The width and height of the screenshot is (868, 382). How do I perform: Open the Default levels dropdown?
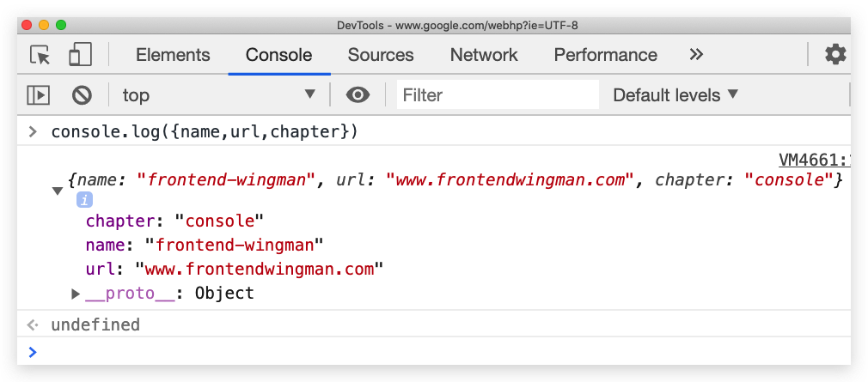[x=675, y=95]
